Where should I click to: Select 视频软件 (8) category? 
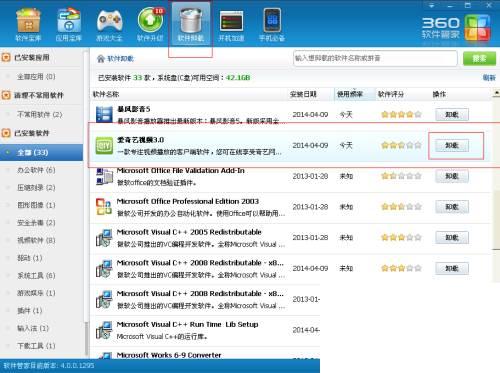tap(36, 240)
